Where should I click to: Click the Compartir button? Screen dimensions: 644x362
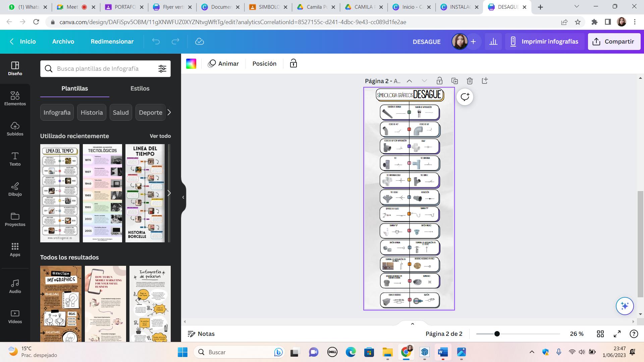coord(614,42)
